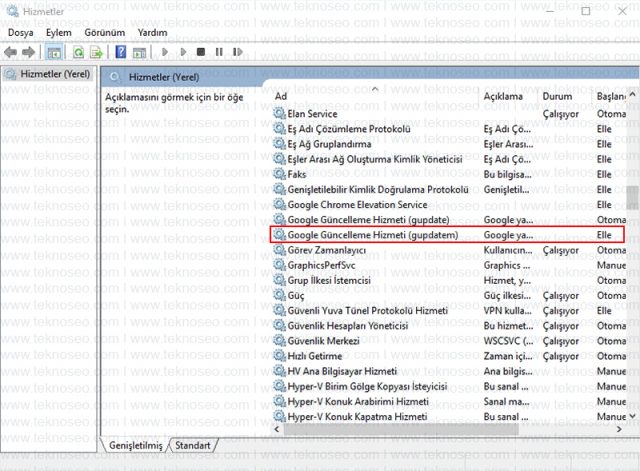Screen dimensions: 640x471
Task: Click the WSCSVC description cell
Action: point(509,341)
